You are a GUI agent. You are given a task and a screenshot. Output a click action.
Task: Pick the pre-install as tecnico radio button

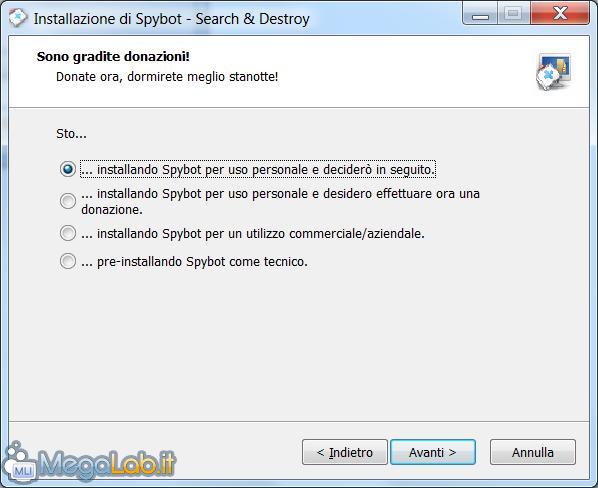point(68,261)
